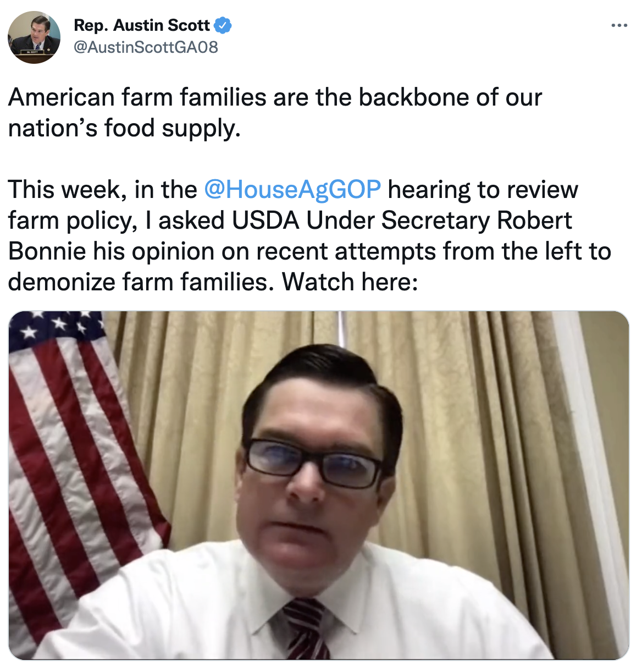This screenshot has height=672, width=642.
Task: Click the 'demonize farm families' phrase
Action: click(x=141, y=282)
